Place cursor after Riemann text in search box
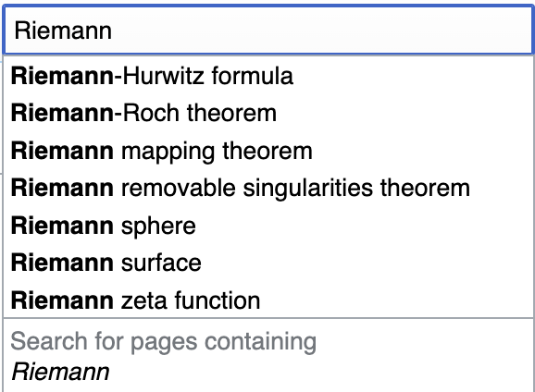 coord(113,31)
